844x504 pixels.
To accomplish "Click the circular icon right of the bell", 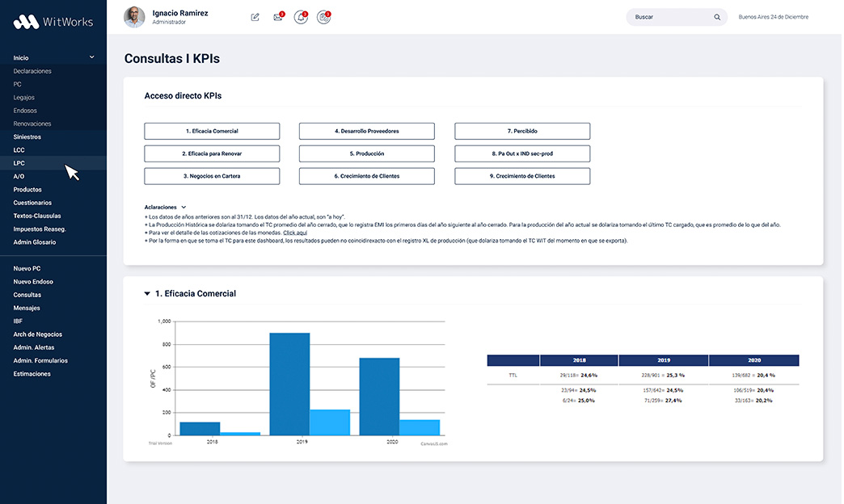I will tap(323, 17).
